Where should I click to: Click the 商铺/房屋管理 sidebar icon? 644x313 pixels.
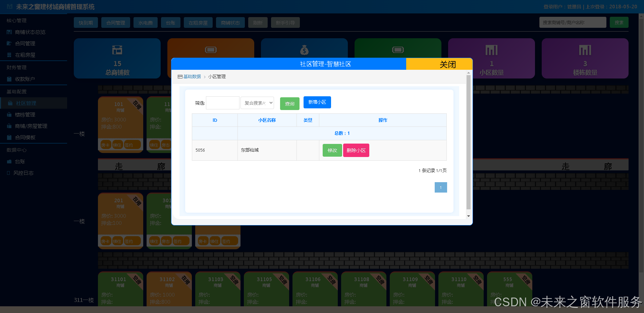[9, 126]
